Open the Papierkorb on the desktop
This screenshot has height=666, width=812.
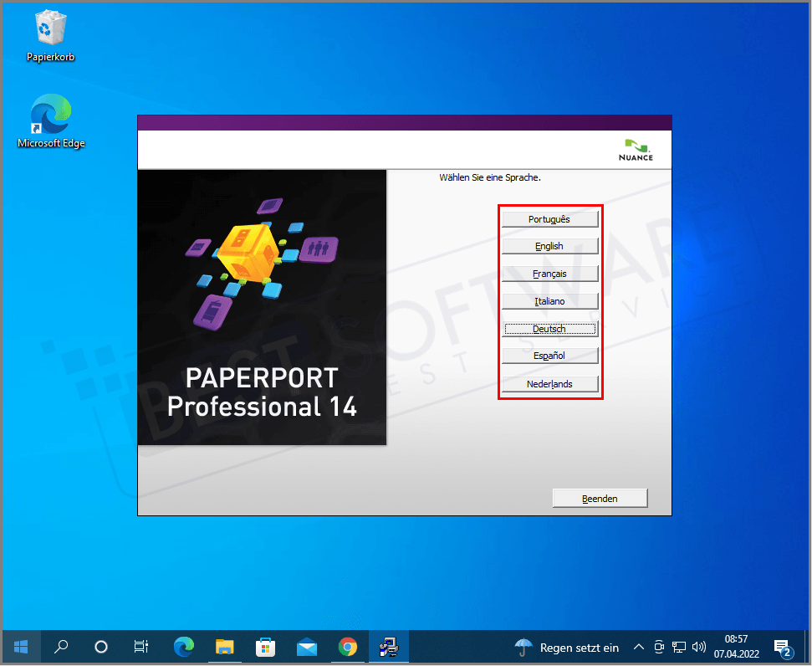click(50, 28)
